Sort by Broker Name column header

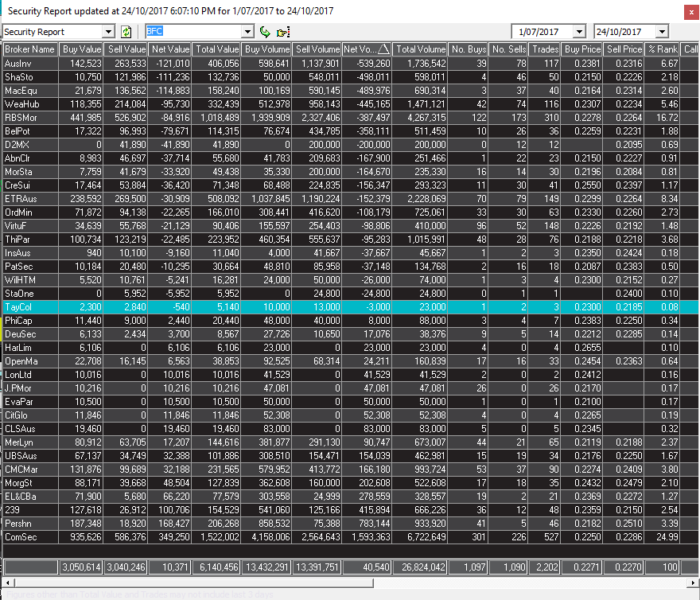30,49
